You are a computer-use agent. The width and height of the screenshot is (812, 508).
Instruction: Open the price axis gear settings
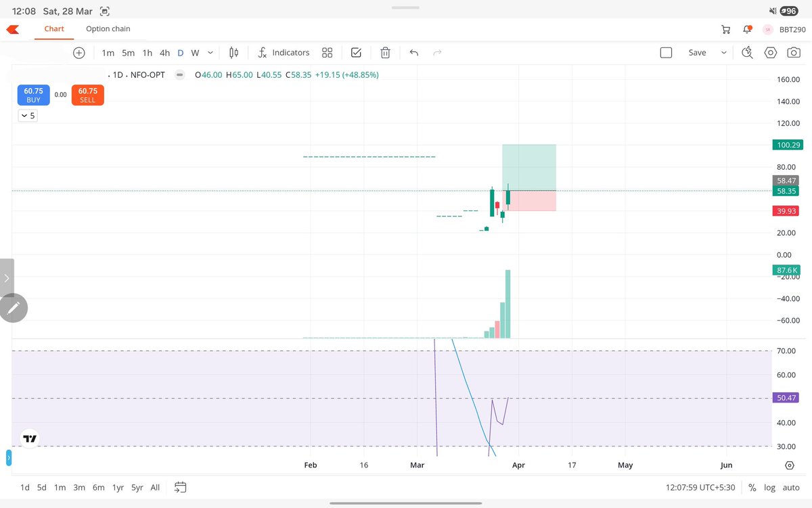coord(790,465)
